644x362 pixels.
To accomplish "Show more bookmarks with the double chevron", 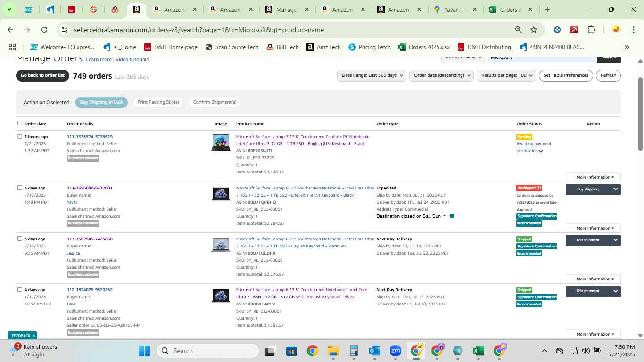I will point(627,47).
